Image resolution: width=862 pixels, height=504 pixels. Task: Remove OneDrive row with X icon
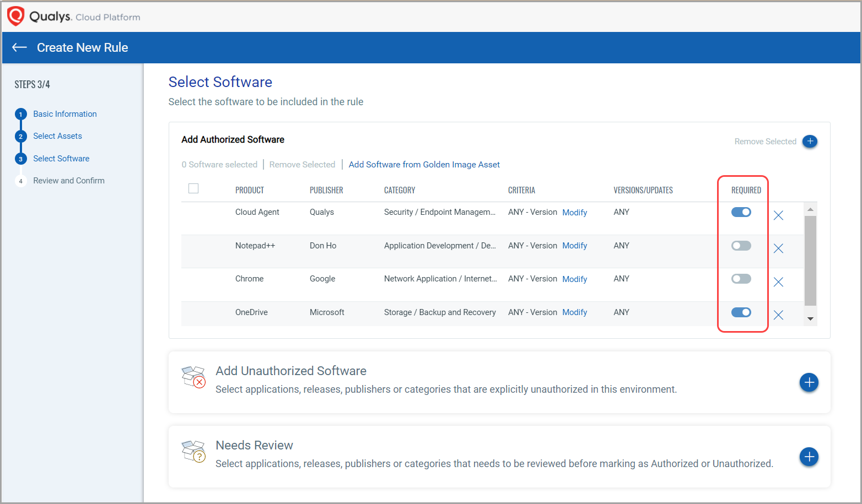coord(778,315)
